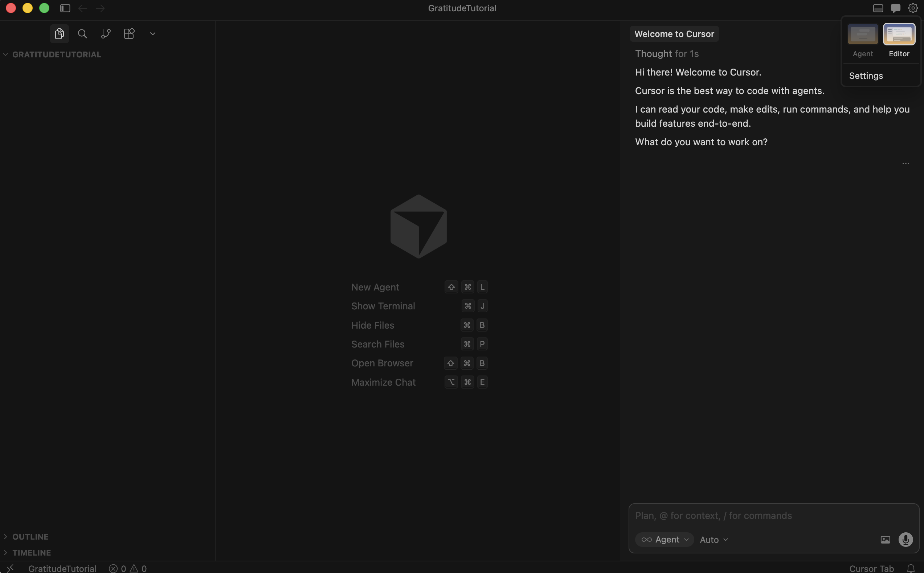Open the Extensions panel icon
The width and height of the screenshot is (924, 573).
click(x=129, y=34)
